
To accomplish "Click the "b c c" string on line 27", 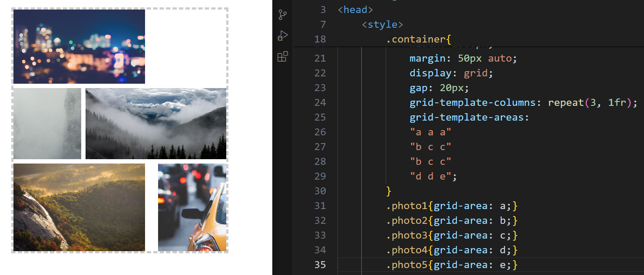I will coord(430,147).
